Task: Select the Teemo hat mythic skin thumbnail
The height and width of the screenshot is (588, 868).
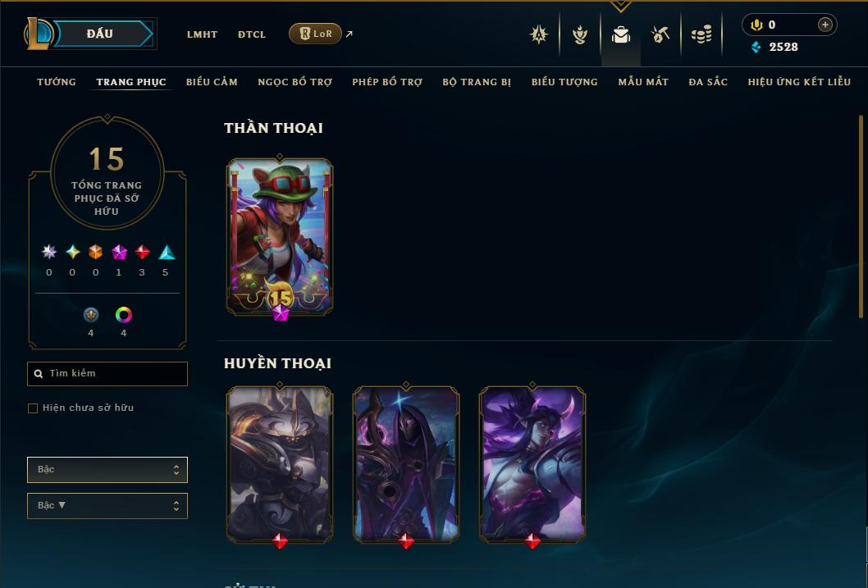Action: (x=280, y=237)
